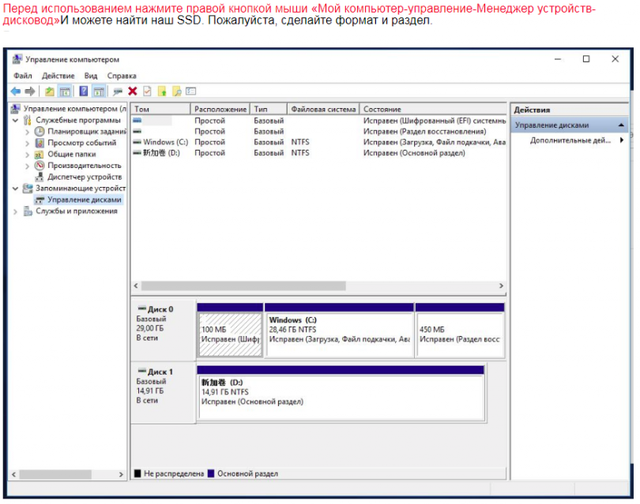The width and height of the screenshot is (640, 504).
Task: Select Диспетчер устройств in the tree
Action: tap(84, 177)
